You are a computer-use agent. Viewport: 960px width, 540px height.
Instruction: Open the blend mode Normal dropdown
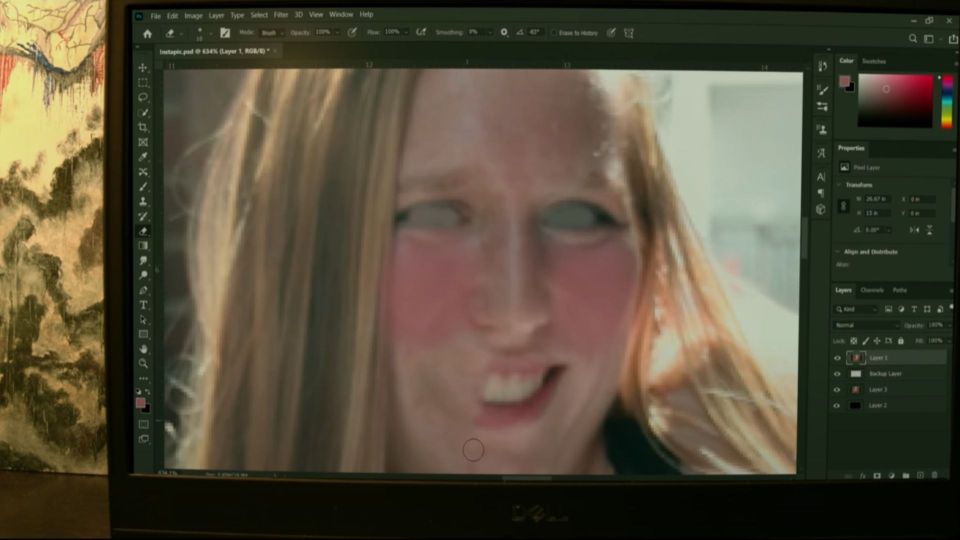click(866, 325)
